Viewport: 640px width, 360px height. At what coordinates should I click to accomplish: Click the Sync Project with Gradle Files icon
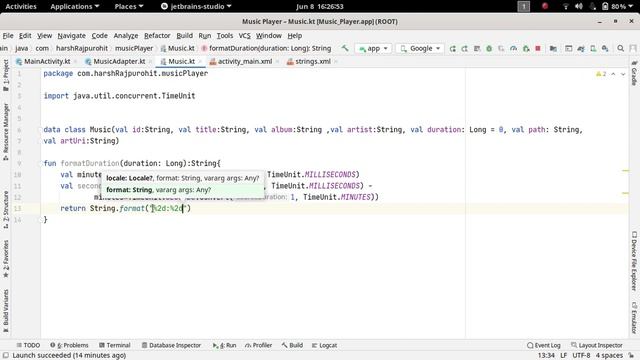pyautogui.click(x=581, y=48)
